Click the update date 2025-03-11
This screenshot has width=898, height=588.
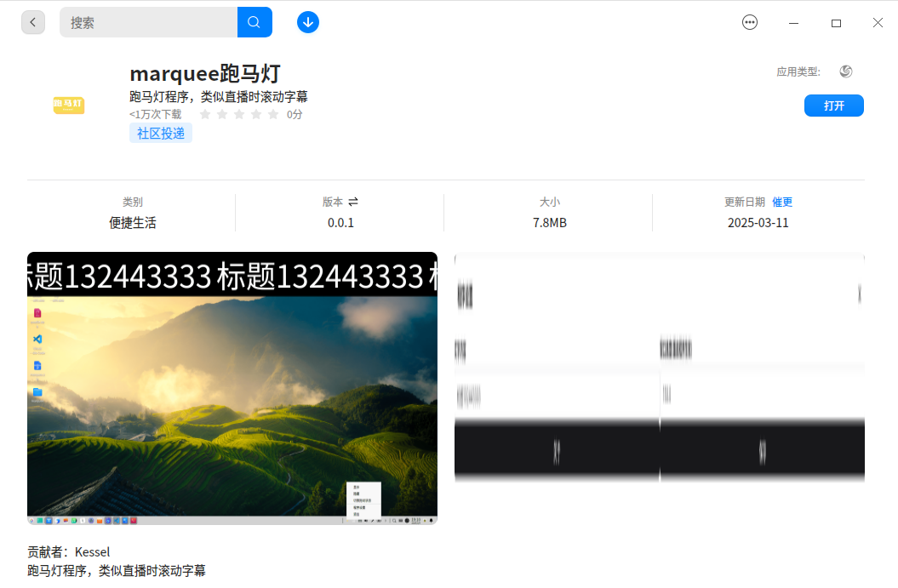[x=758, y=223]
